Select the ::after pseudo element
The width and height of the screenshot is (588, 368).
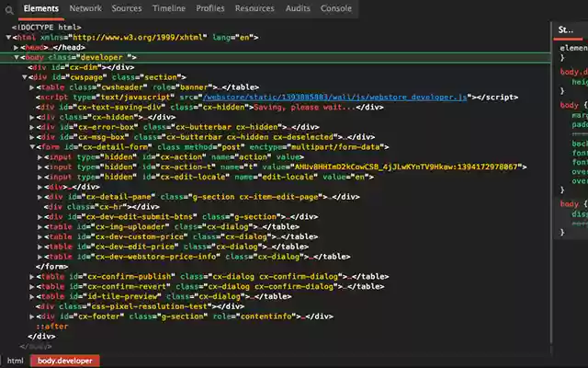(52, 327)
